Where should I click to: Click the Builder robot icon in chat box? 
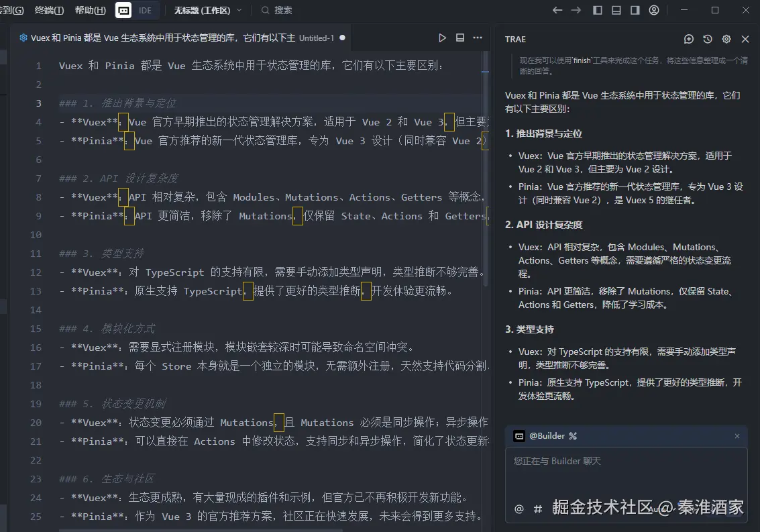[x=519, y=435]
